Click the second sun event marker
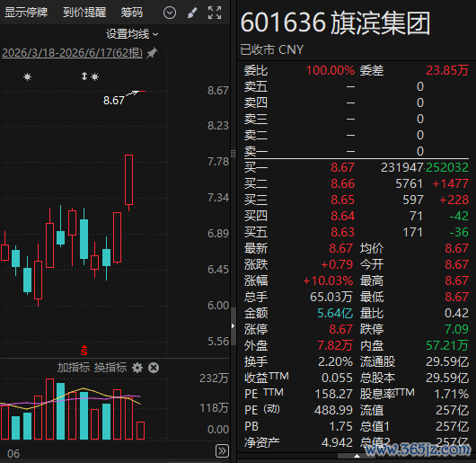Screen dimensions: 476x463 tap(95, 76)
